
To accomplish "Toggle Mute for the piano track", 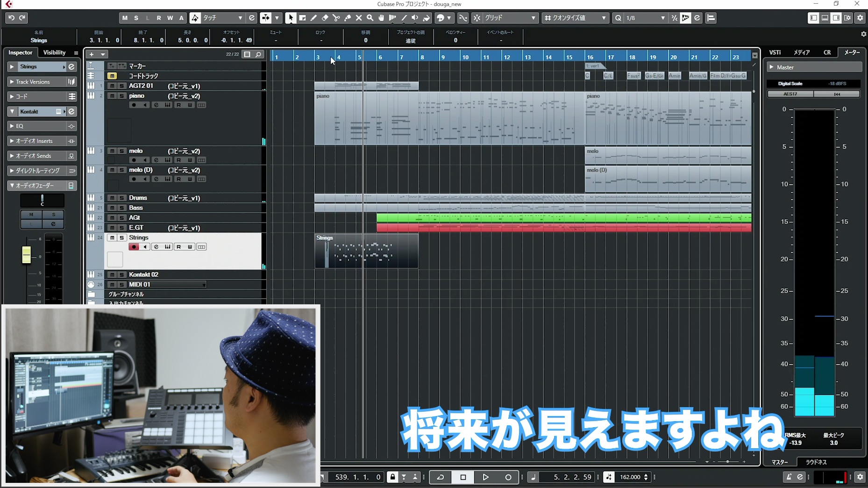I will pos(112,96).
